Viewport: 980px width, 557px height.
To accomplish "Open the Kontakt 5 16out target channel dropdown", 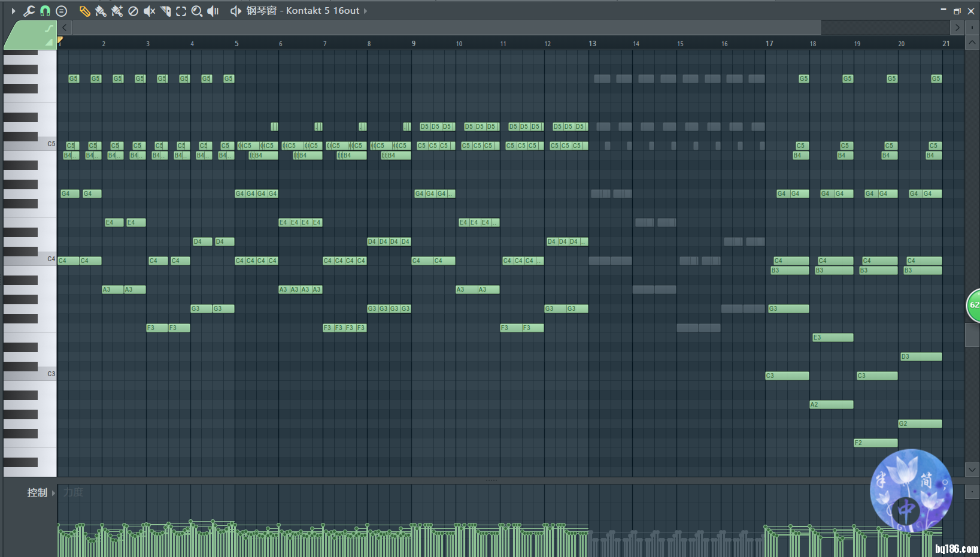I will 303,11.
